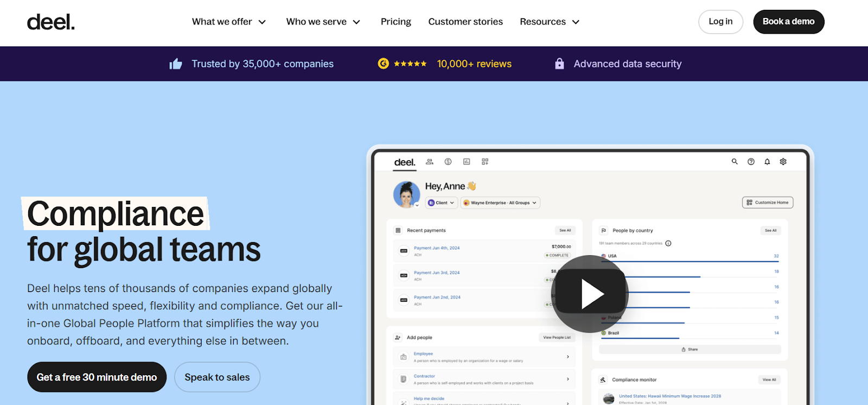Click See All in Recent payments
The width and height of the screenshot is (868, 405).
pos(565,230)
